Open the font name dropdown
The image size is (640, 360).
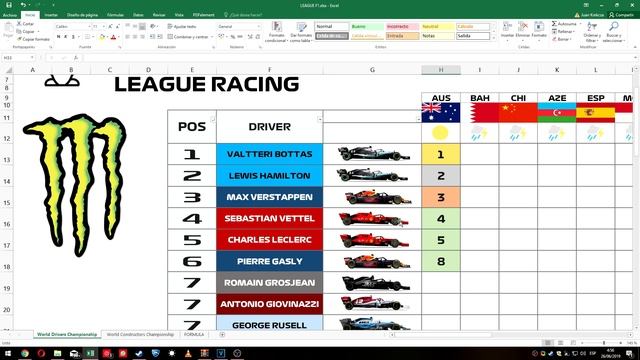pos(89,27)
